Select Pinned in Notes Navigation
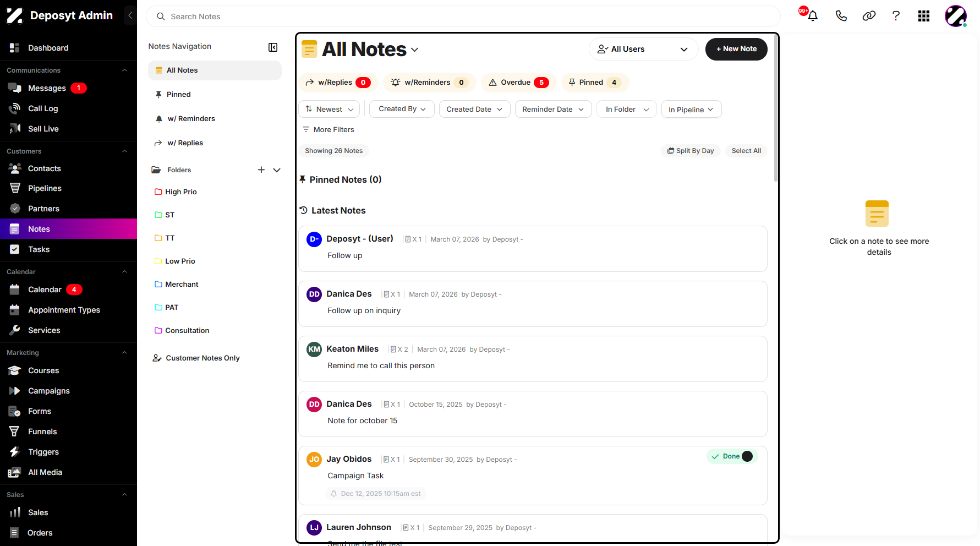 point(215,95)
